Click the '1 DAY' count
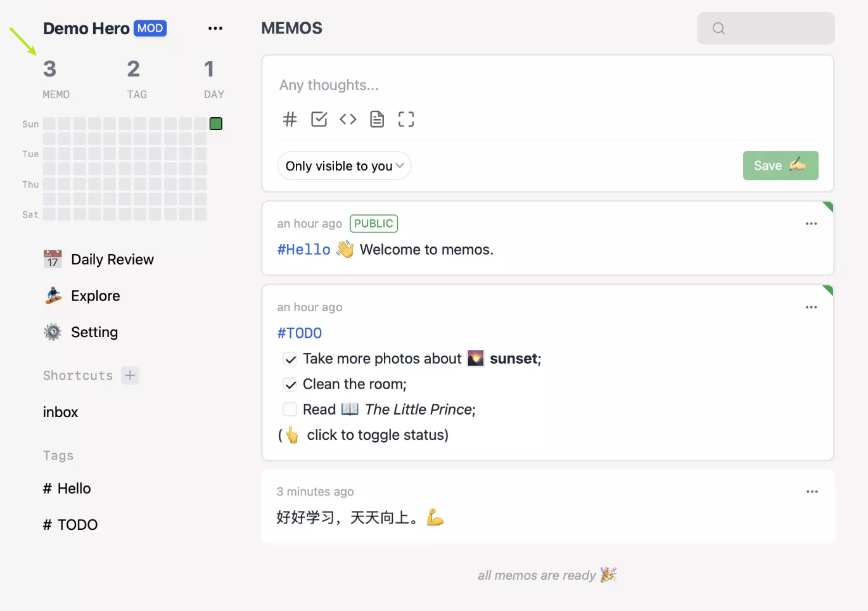The width and height of the screenshot is (868, 611). (214, 79)
